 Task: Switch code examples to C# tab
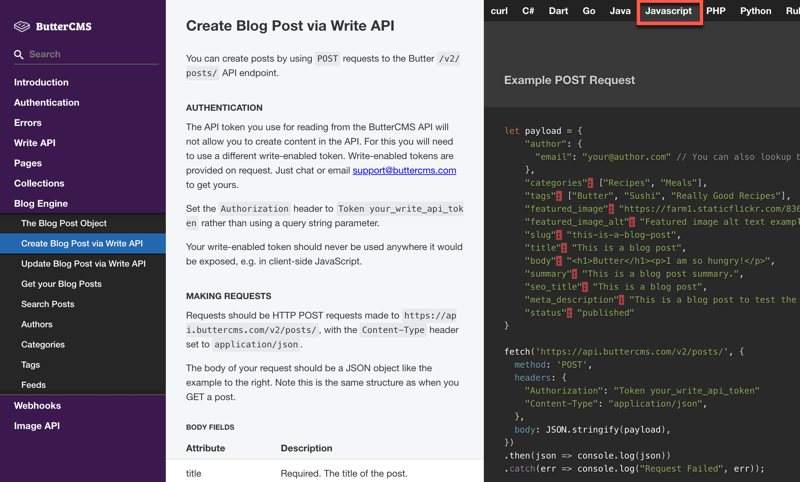(528, 11)
